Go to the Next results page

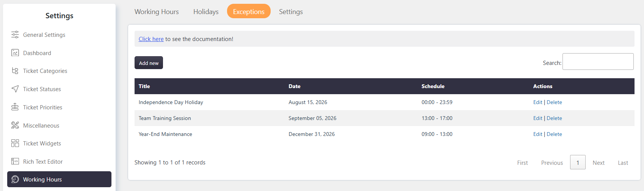(x=599, y=163)
